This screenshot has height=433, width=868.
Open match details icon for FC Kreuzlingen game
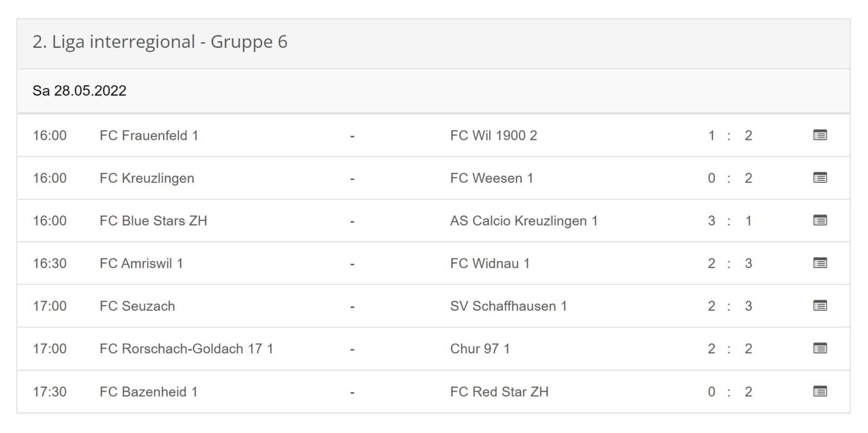click(x=820, y=178)
